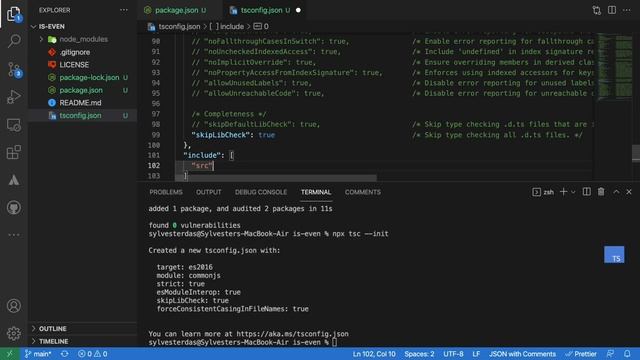Show additional views ellipsis in activity bar
Viewport: 640px width, 360px height.
coord(14,235)
